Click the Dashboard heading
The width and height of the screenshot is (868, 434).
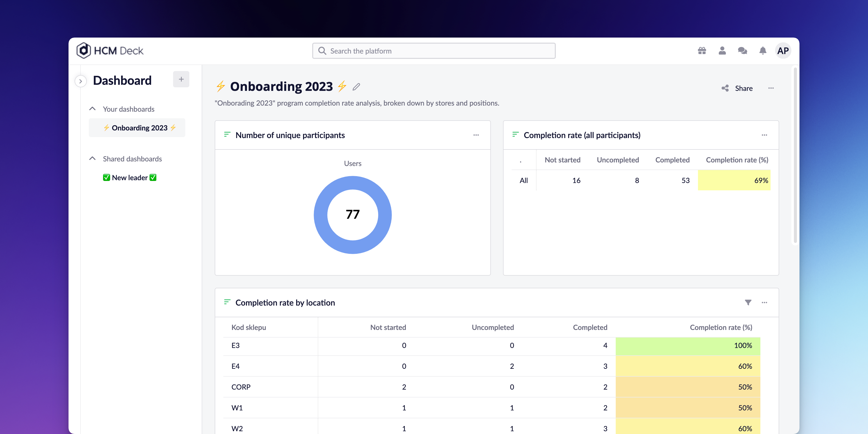122,80
